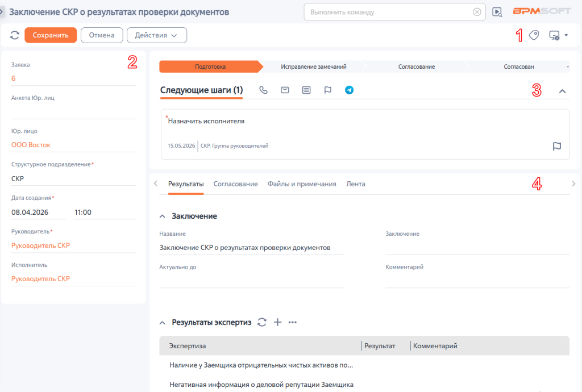Expand the left side panel arrow
The image size is (582, 392).
(2, 12)
